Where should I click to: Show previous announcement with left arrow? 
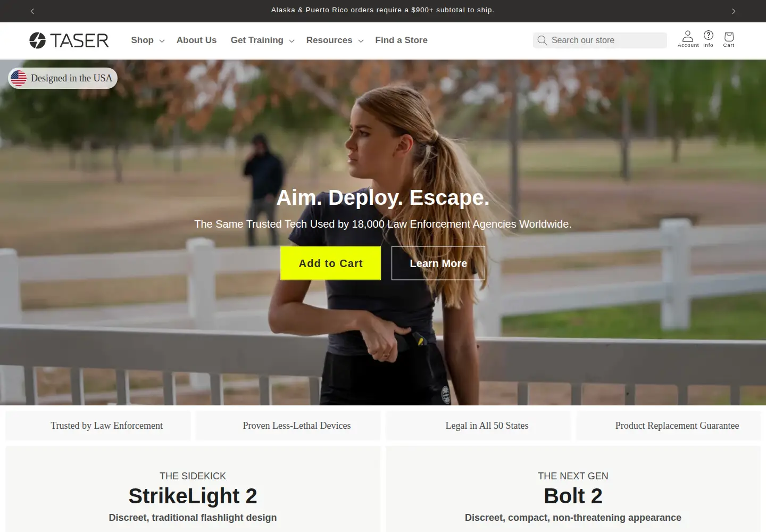click(32, 11)
